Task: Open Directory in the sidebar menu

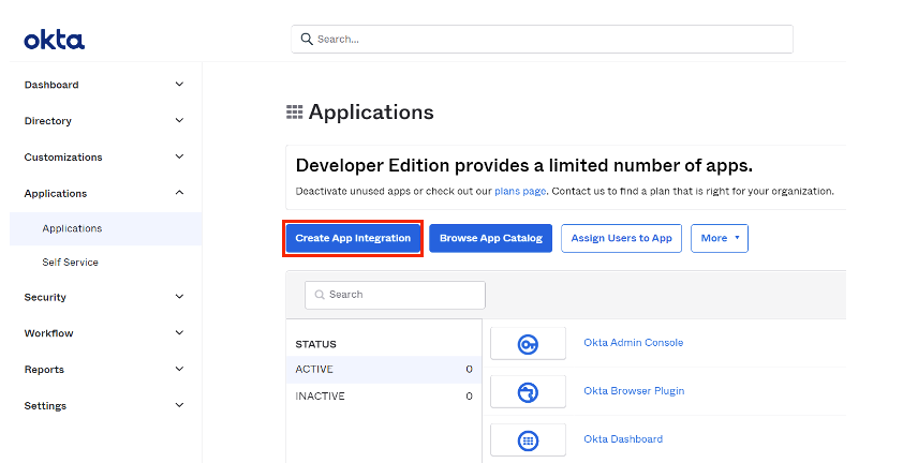Action: click(x=48, y=121)
